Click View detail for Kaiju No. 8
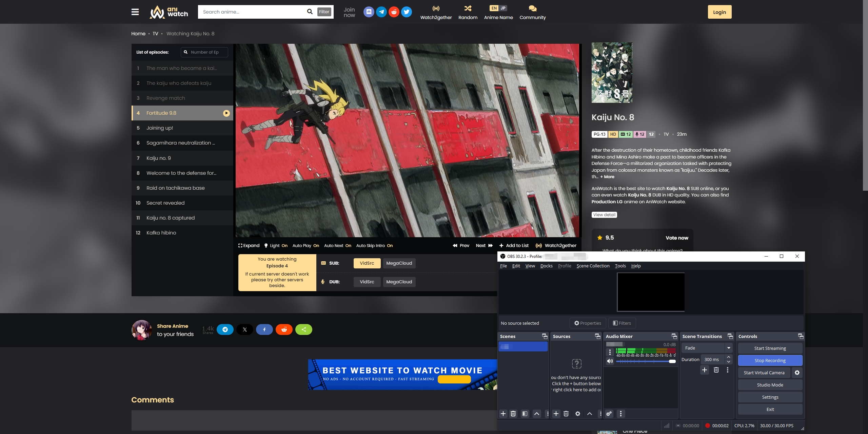This screenshot has height=434, width=868. (604, 215)
